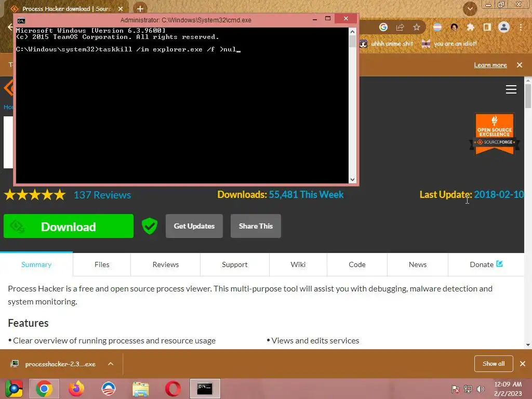
Task: Dismiss the orange notification banner
Action: point(520,65)
